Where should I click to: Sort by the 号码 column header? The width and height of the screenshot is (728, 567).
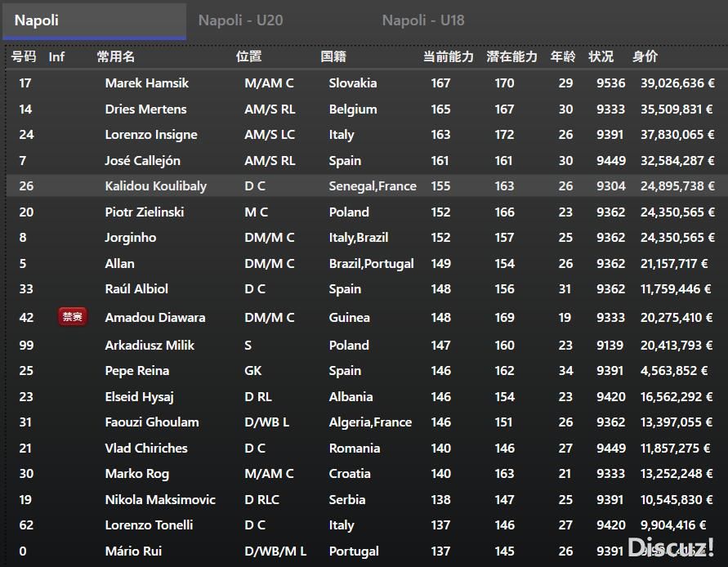tap(24, 56)
